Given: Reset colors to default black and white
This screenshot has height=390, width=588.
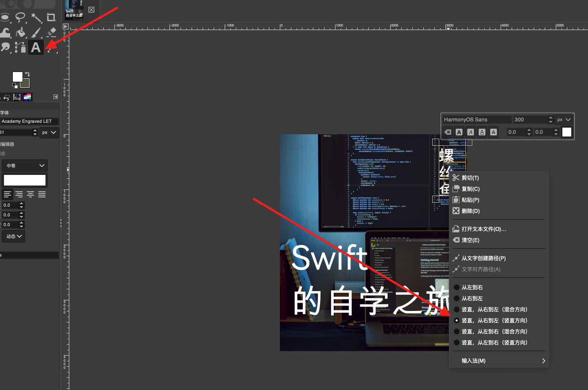Looking at the screenshot, I should pyautogui.click(x=15, y=85).
